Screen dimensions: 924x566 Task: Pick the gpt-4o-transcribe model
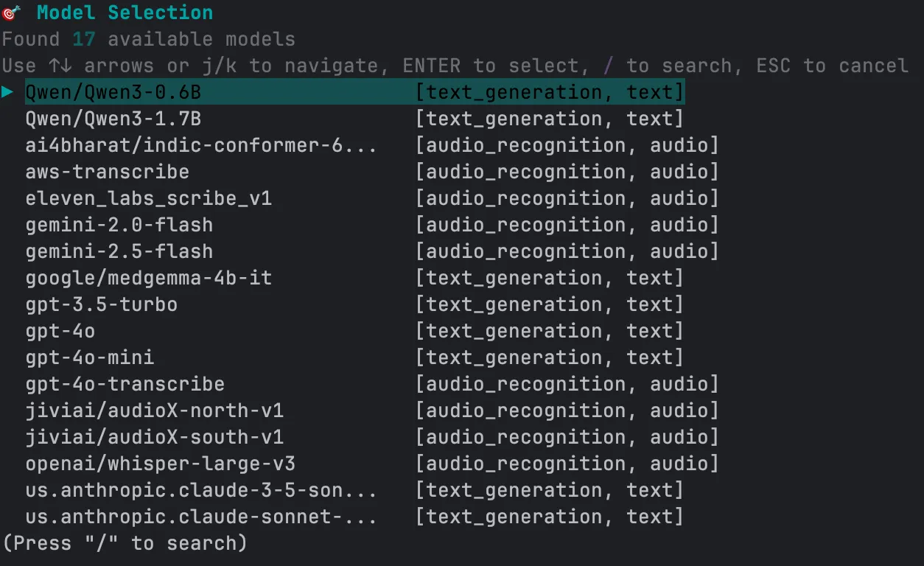(372, 384)
